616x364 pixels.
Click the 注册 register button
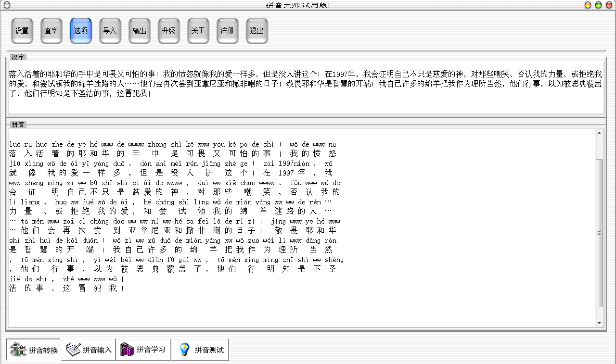coord(228,31)
